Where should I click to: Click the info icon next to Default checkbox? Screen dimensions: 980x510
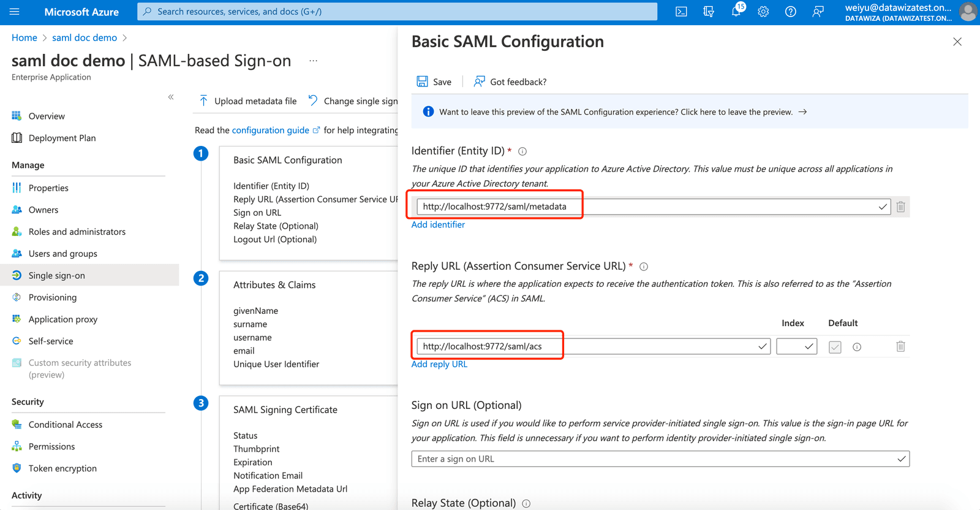point(857,347)
